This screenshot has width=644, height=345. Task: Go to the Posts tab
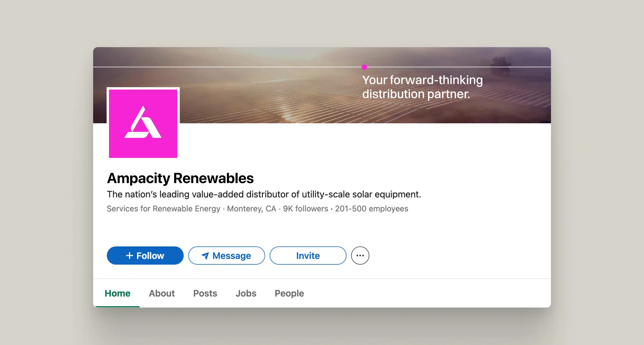pos(205,293)
